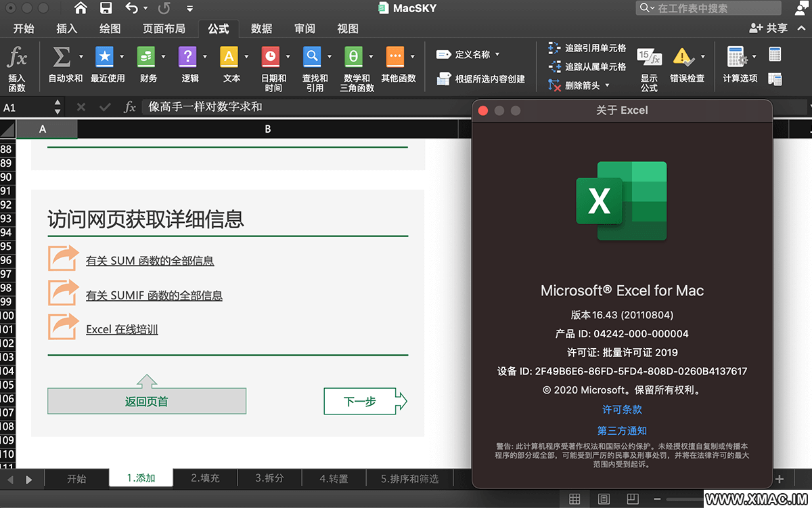The height and width of the screenshot is (508, 812).
Task: Switch to the 4.转置 sheet tab
Action: point(334,478)
